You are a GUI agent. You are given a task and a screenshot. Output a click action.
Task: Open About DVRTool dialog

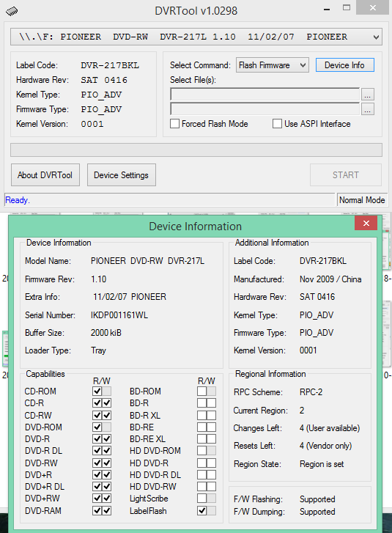click(45, 175)
